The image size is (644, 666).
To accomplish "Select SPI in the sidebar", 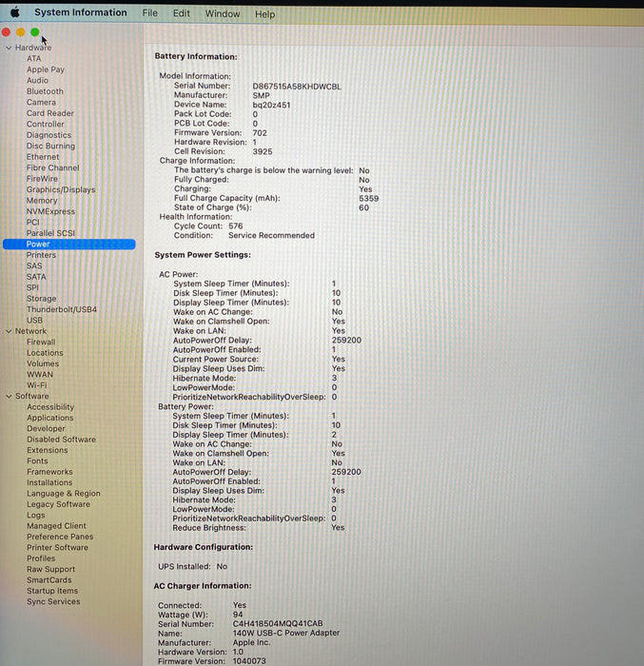I will pos(32,287).
